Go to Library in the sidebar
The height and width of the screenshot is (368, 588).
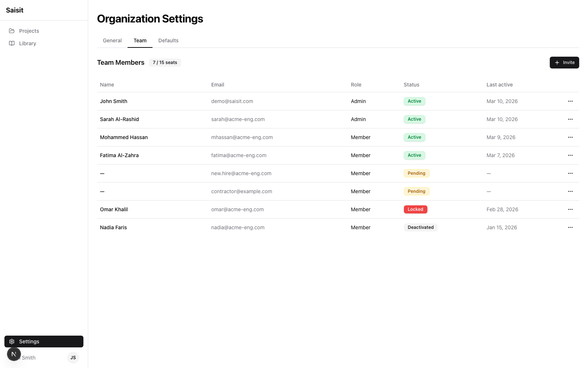coord(44,43)
